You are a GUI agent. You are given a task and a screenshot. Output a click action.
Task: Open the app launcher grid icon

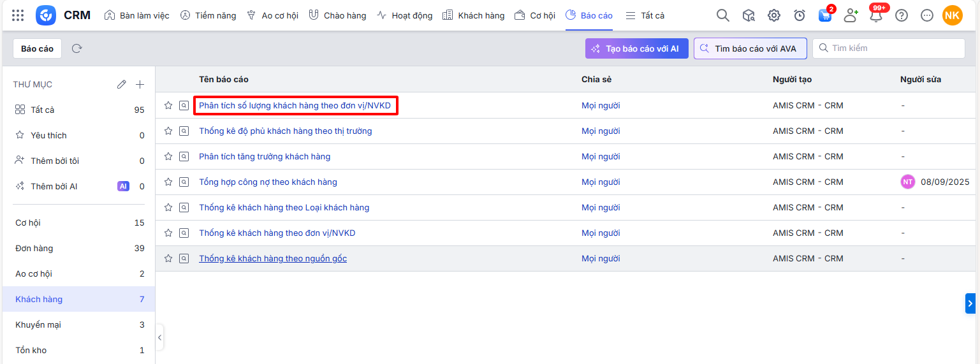18,15
